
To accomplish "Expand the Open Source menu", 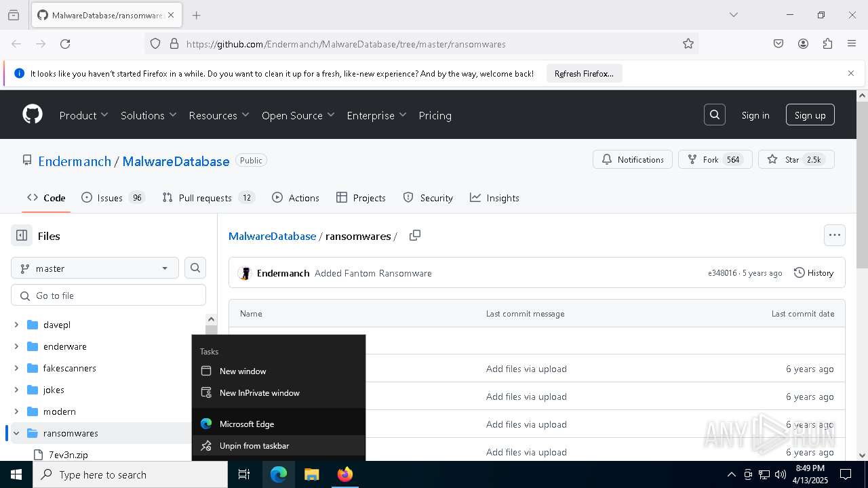I will [x=298, y=115].
